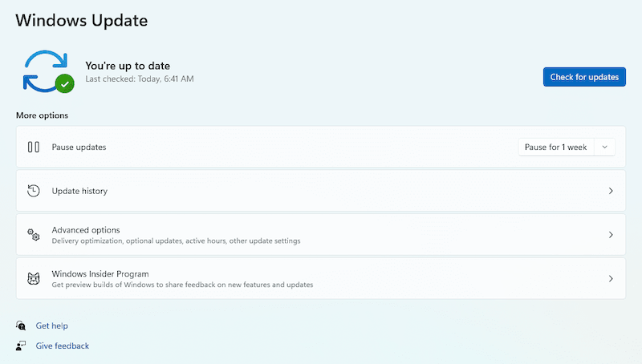This screenshot has width=642, height=364.
Task: Click the Advanced options title
Action: click(86, 230)
